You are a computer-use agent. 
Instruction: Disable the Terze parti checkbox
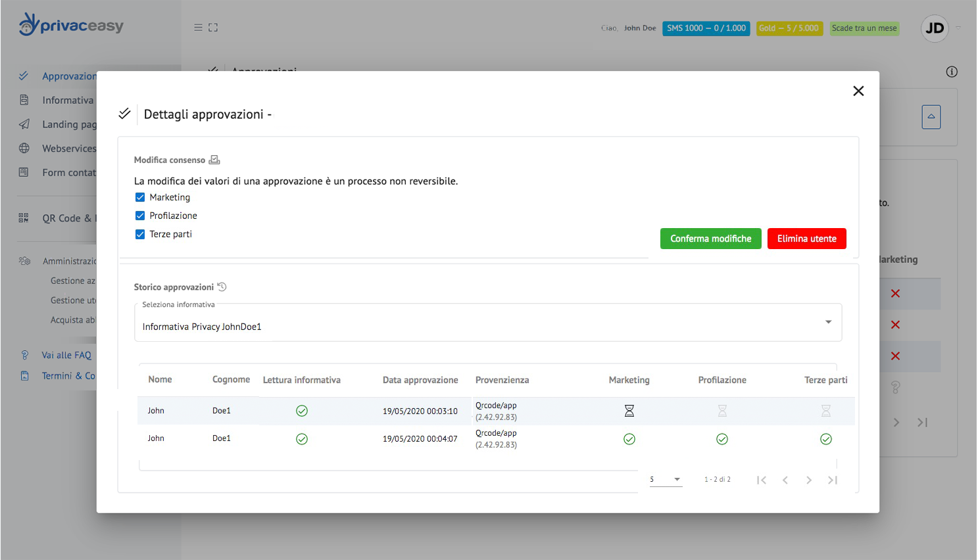pos(140,234)
